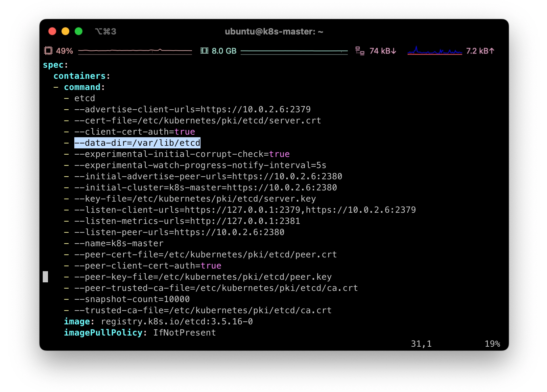Click the --listen-metrics-urls line
This screenshot has height=392, width=547.
pos(187,221)
